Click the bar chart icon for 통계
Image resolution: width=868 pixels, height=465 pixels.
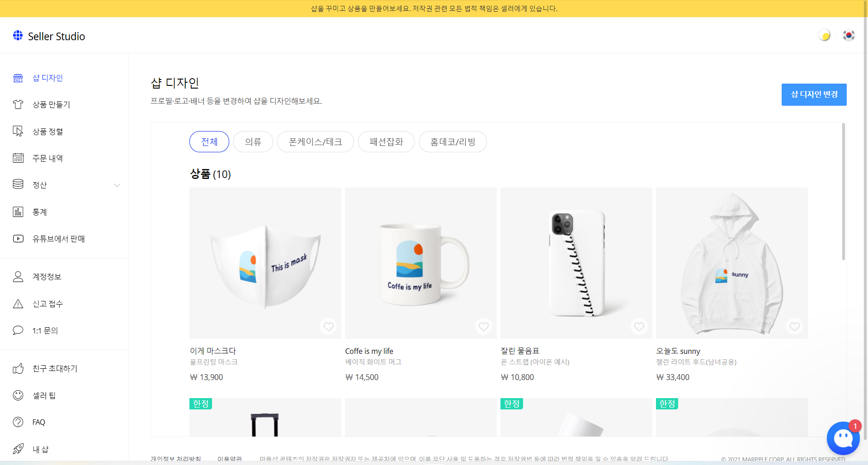18,211
